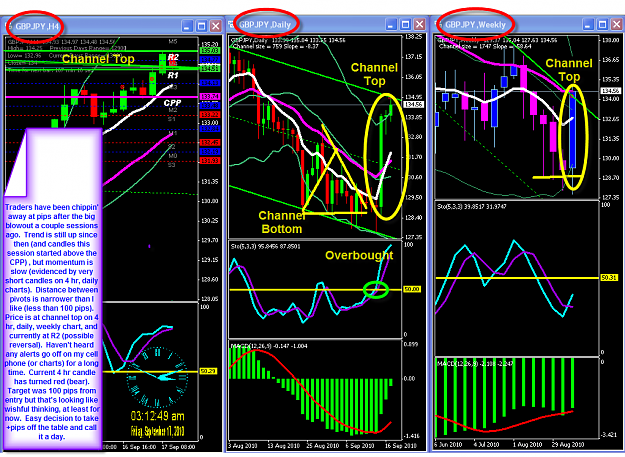The width and height of the screenshot is (625, 457).
Task: Select the GBPJPY,Weekly window title
Action: (476, 25)
